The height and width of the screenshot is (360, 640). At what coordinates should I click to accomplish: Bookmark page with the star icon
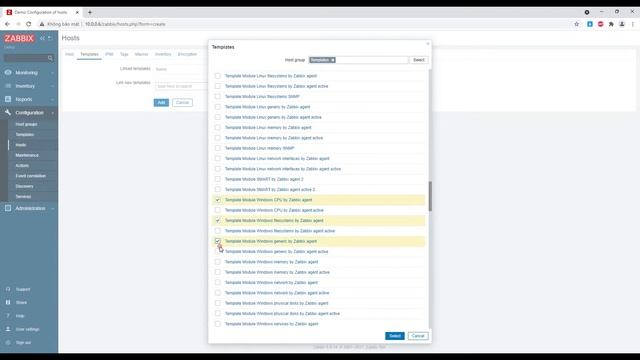click(x=576, y=24)
